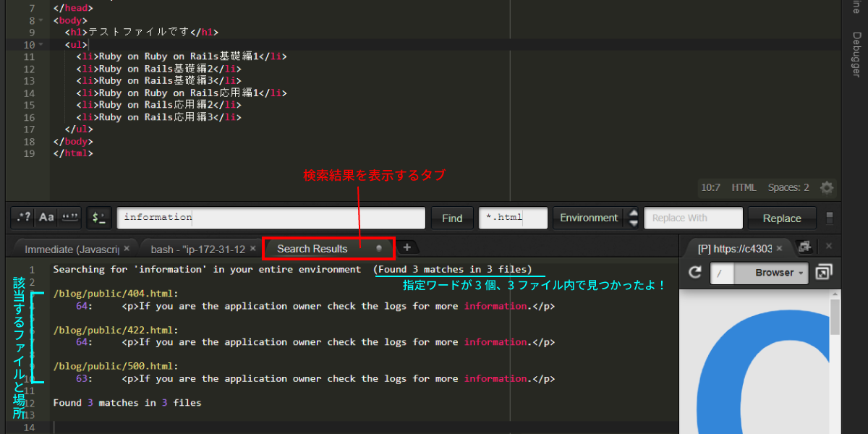Close the bash terminal tab
The width and height of the screenshot is (868, 434).
tap(252, 248)
